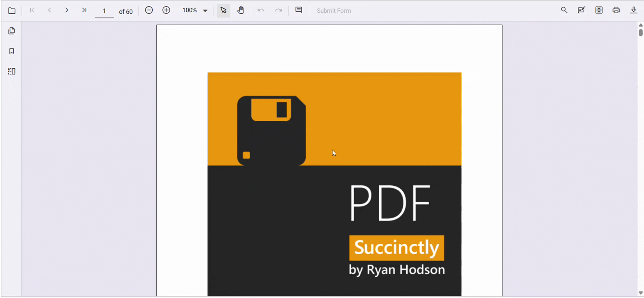
Task: Open the bookmarks panel
Action: click(12, 50)
